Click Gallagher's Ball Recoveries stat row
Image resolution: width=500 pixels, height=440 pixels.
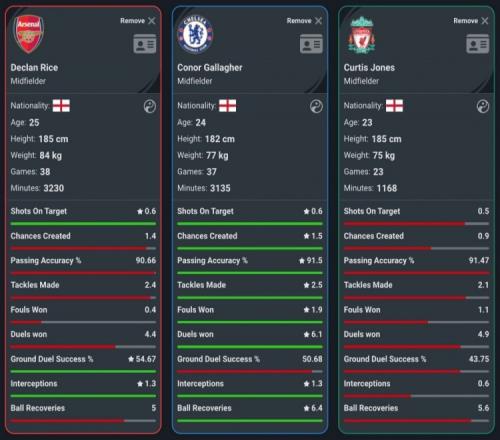click(x=250, y=413)
